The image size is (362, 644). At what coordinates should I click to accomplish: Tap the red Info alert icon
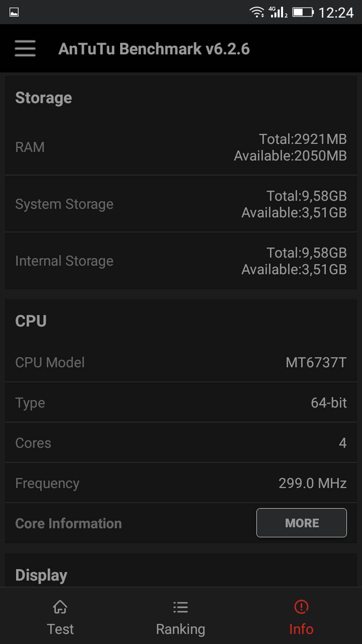click(301, 607)
